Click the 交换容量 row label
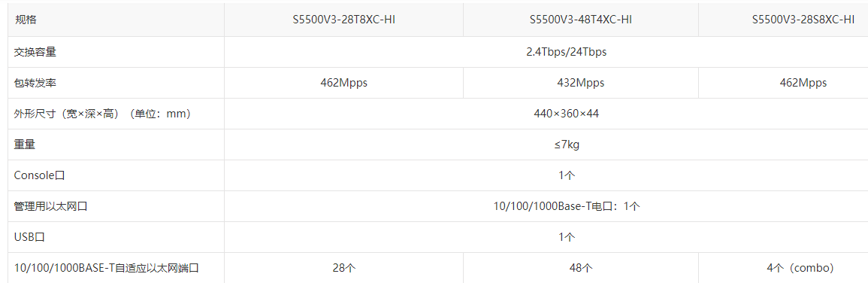 35,52
